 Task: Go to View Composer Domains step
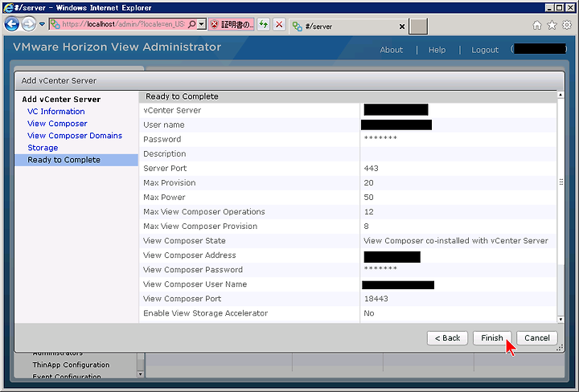click(x=75, y=136)
